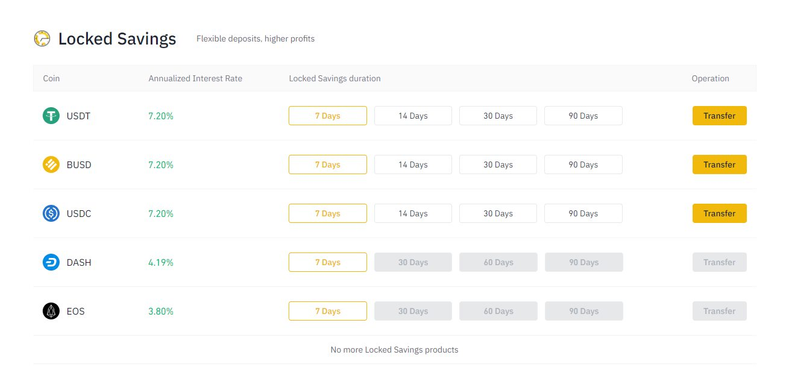800x377 pixels.
Task: Transfer funds to USDT locked savings
Action: [x=719, y=116]
